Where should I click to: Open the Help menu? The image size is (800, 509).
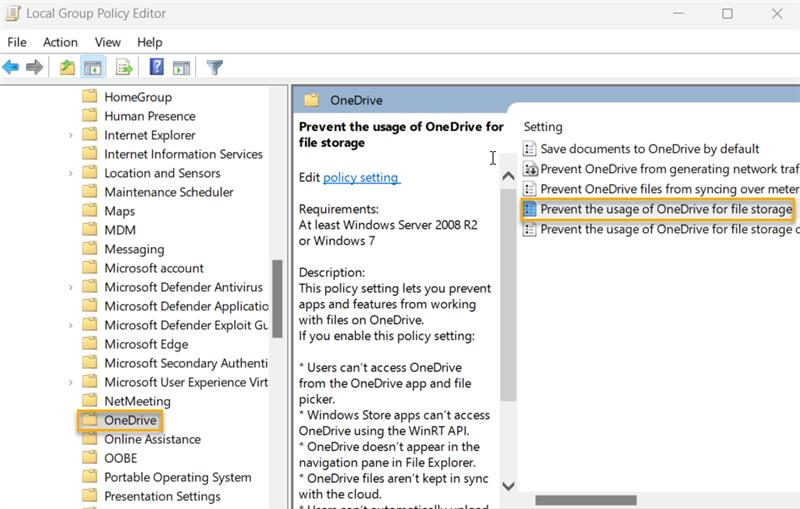click(x=149, y=42)
